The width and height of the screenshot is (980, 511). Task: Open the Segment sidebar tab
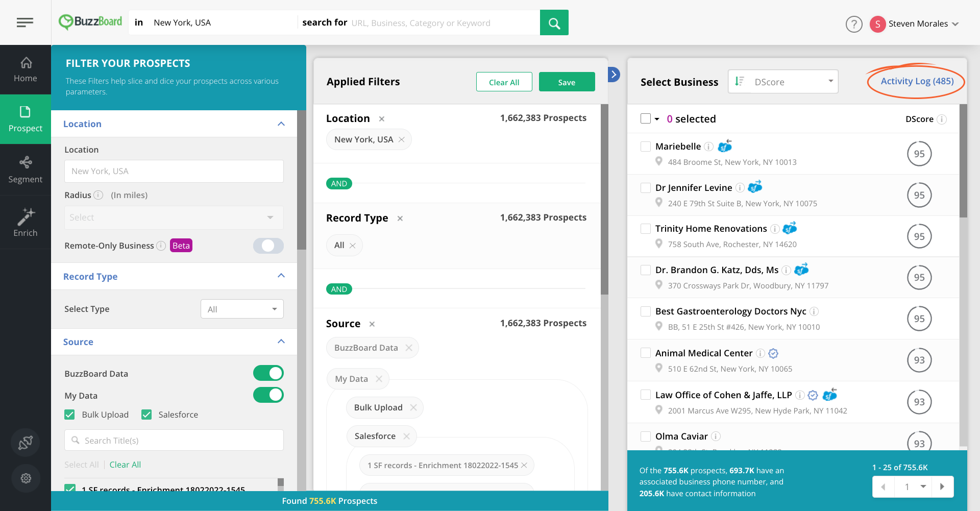coord(26,169)
